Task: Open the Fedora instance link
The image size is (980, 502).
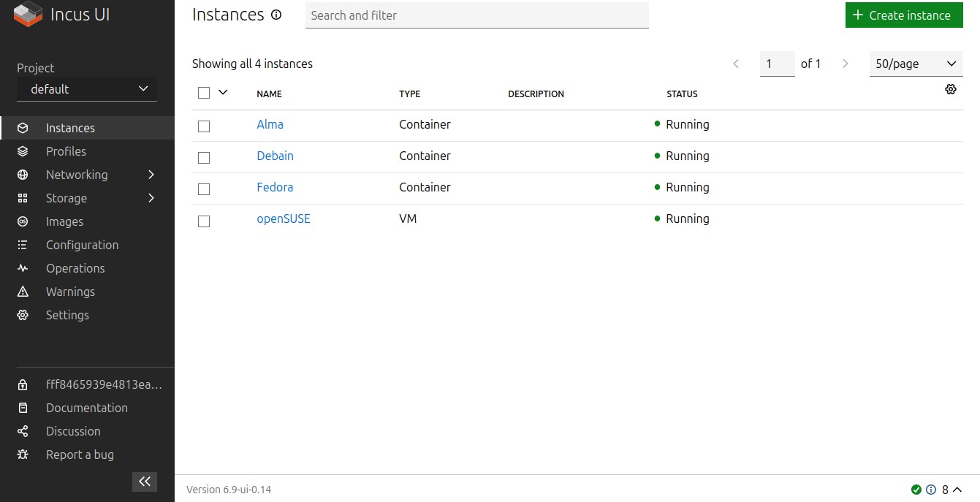Action: (x=275, y=187)
